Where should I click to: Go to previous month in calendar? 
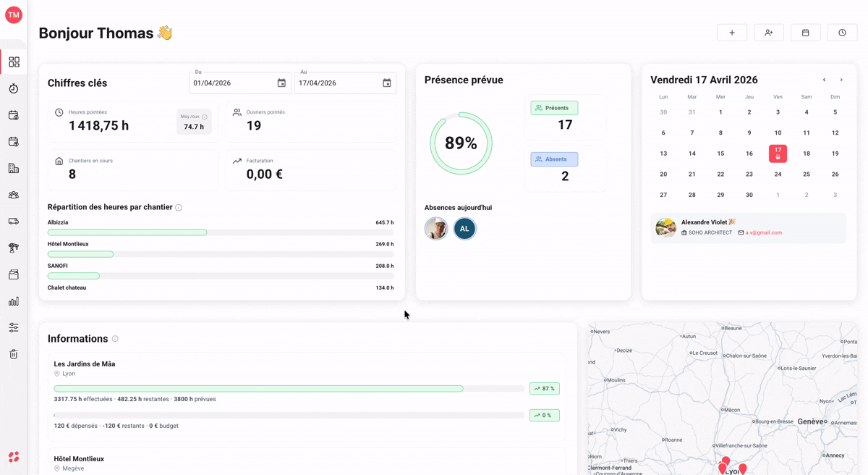[x=824, y=80]
